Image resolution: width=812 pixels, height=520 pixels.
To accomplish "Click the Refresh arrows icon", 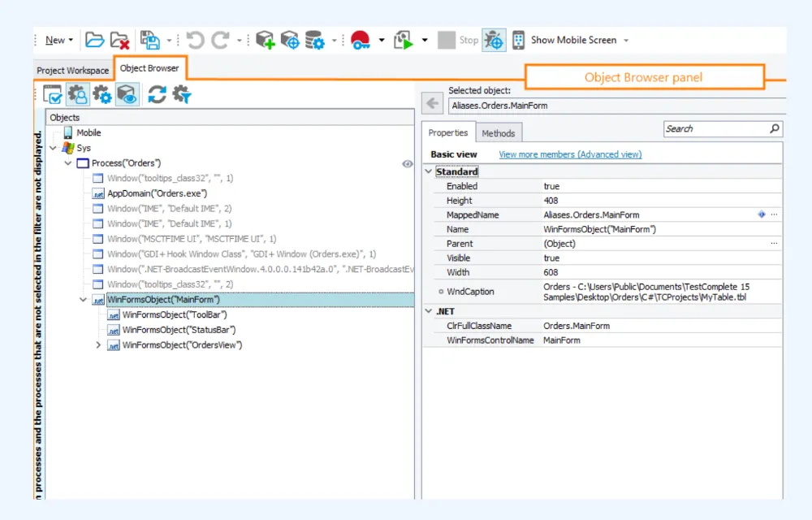I will 157,95.
